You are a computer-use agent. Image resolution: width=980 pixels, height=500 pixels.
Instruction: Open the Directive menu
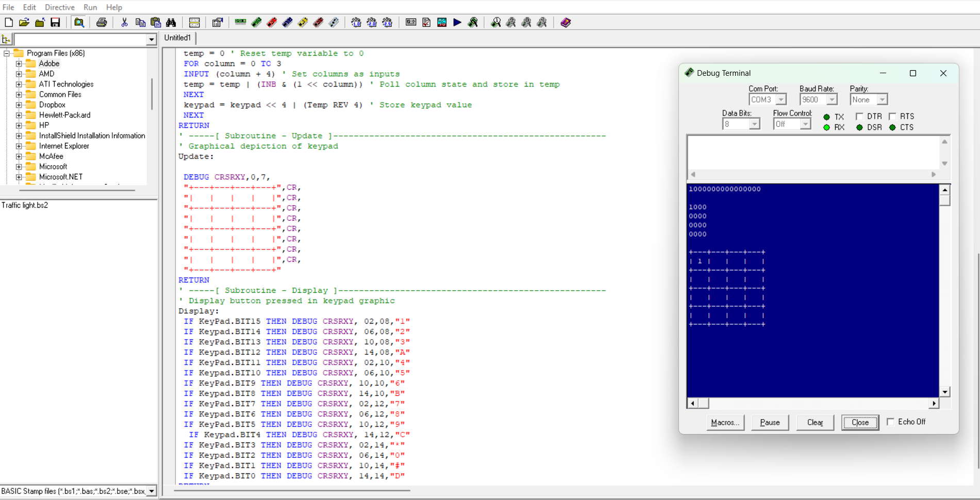(x=60, y=7)
